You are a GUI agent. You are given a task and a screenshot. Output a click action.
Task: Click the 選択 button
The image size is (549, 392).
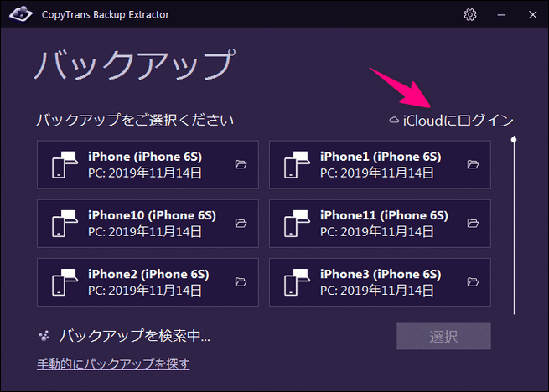tap(443, 337)
